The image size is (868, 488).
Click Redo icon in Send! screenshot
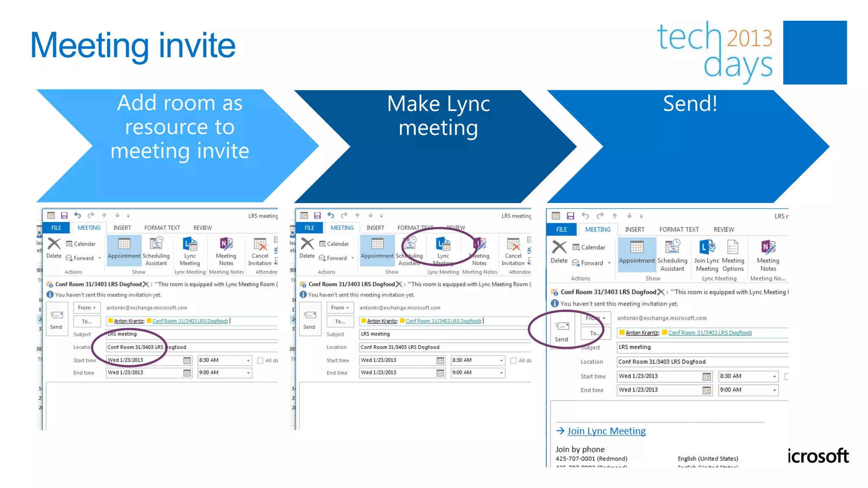pos(600,216)
